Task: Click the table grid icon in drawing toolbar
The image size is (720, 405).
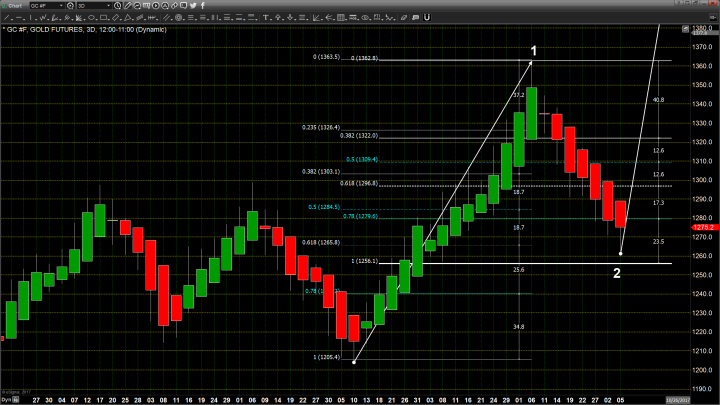Action: click(x=341, y=17)
